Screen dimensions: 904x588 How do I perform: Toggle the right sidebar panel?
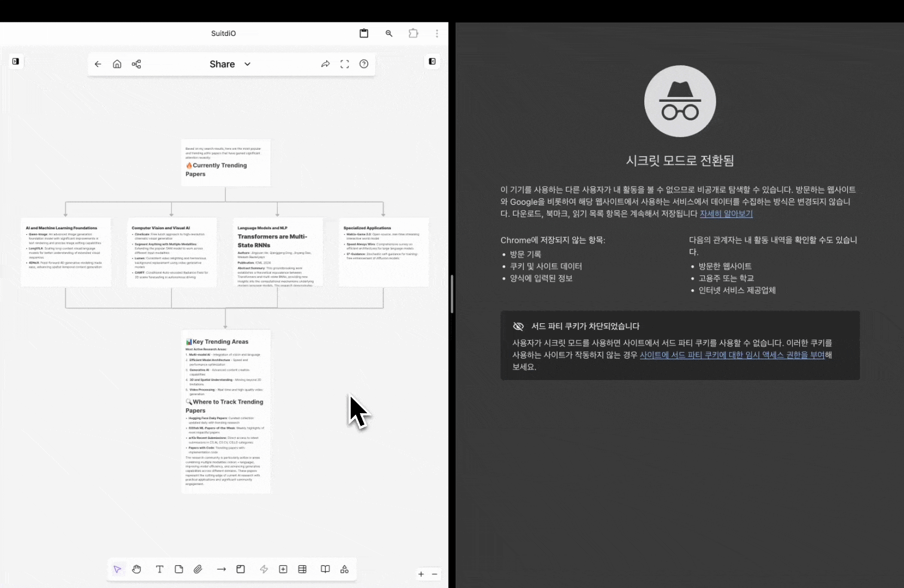coord(432,62)
